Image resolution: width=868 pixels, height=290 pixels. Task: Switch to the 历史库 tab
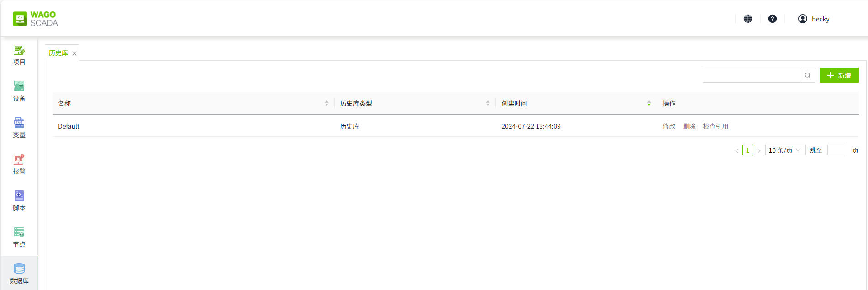[x=58, y=53]
